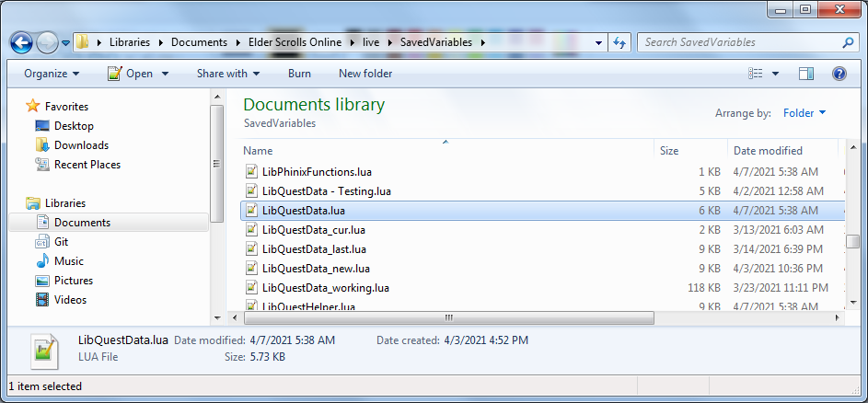Open the Arrange by Folder dropdown
The height and width of the screenshot is (403, 868).
804,113
